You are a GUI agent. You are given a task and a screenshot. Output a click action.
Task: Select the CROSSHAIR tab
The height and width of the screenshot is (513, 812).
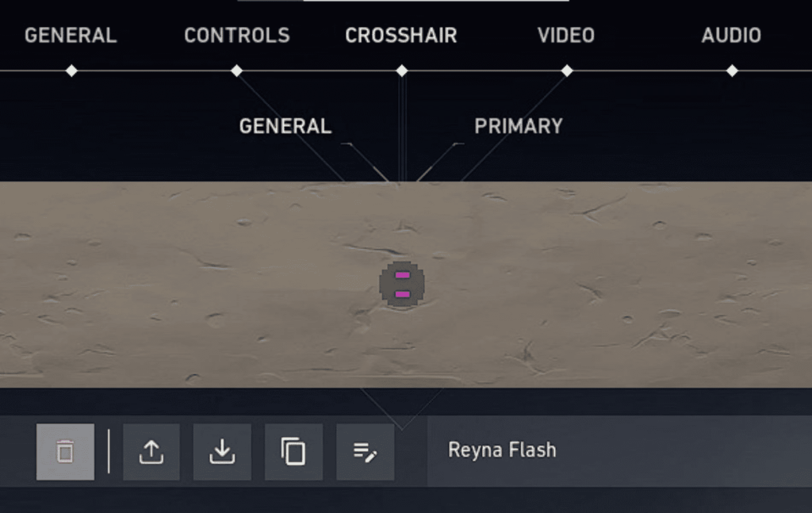(401, 36)
